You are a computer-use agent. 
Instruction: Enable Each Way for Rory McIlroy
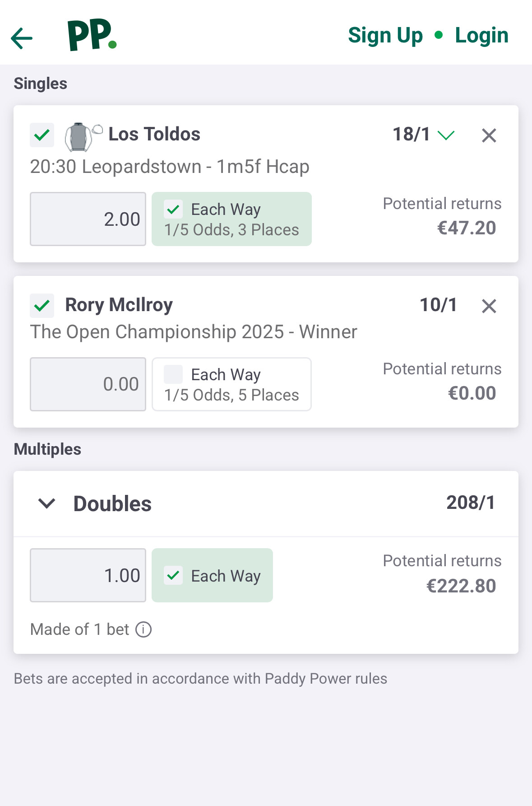point(173,374)
